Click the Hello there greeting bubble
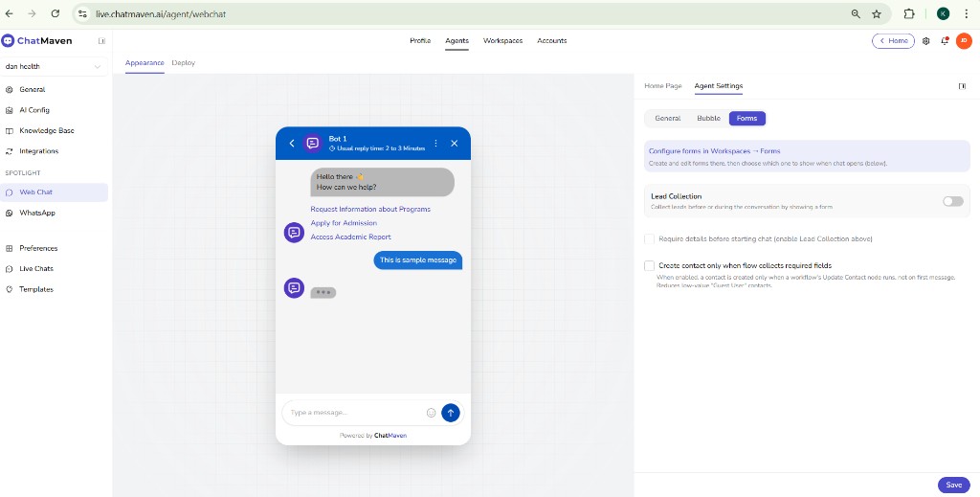 tap(383, 182)
